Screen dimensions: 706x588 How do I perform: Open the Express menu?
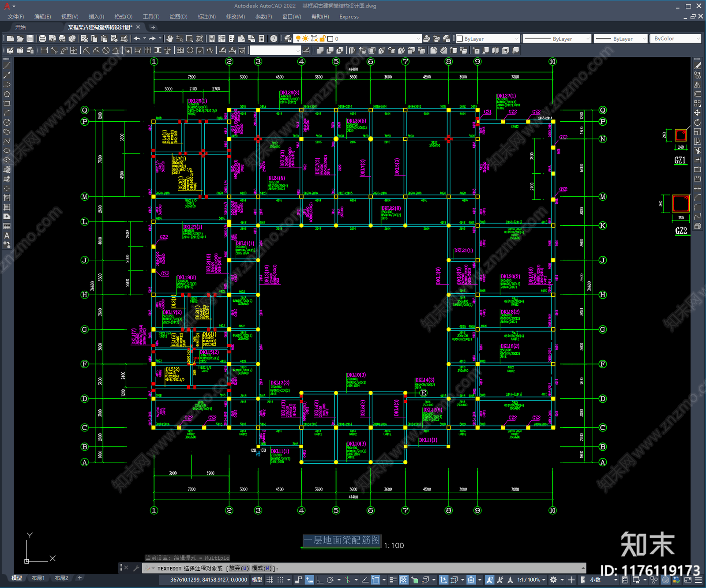(x=349, y=17)
